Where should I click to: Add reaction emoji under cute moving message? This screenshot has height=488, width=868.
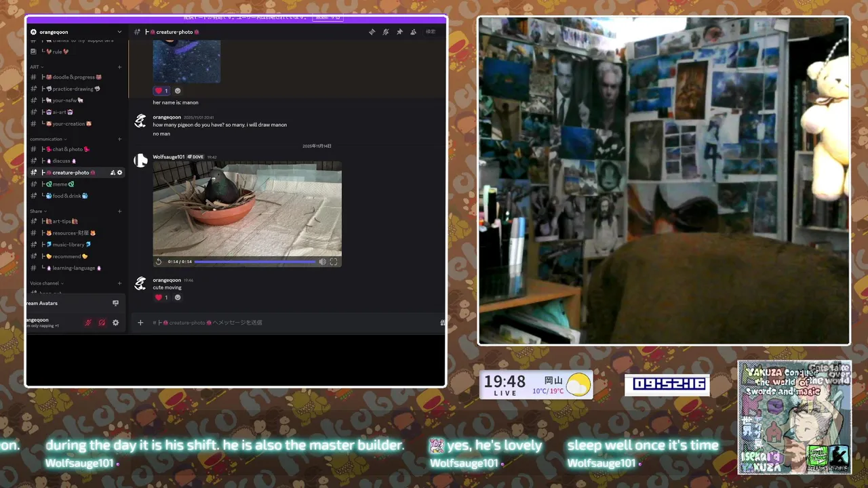coord(178,298)
